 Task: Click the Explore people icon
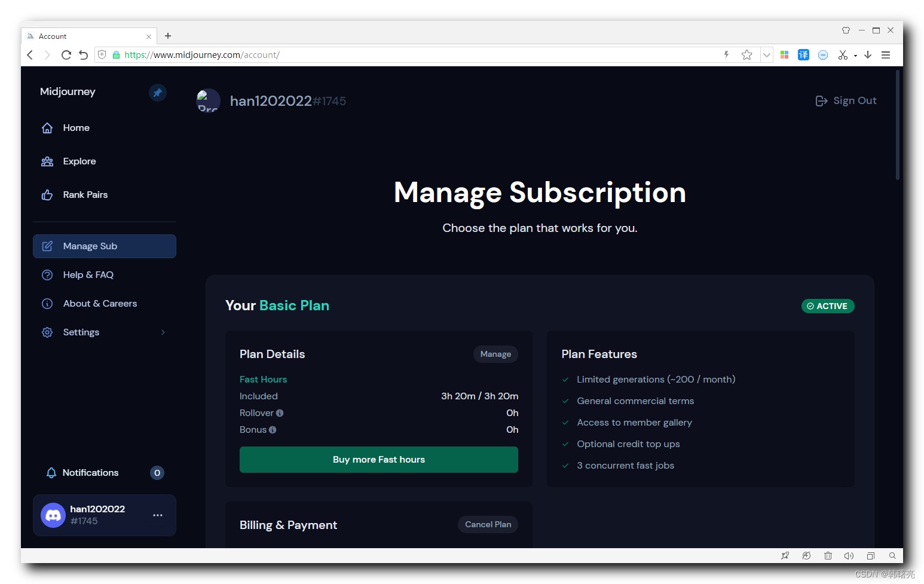click(47, 161)
